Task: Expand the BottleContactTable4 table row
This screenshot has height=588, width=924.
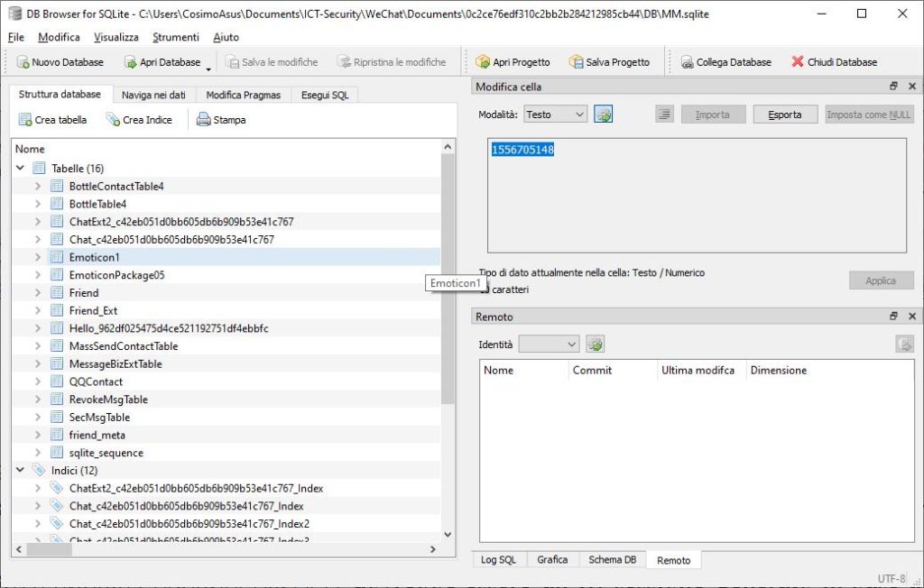Action: [x=38, y=186]
